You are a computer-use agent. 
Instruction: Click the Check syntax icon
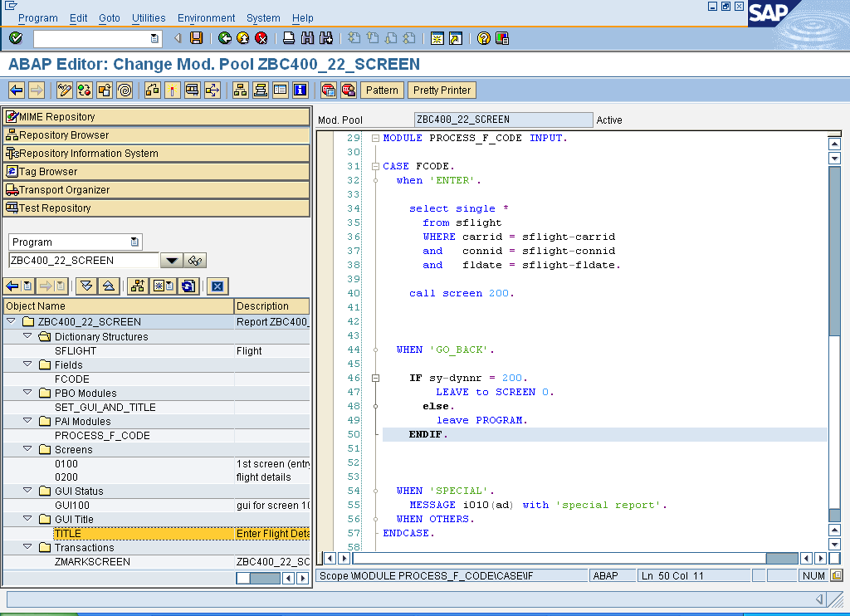click(x=153, y=90)
